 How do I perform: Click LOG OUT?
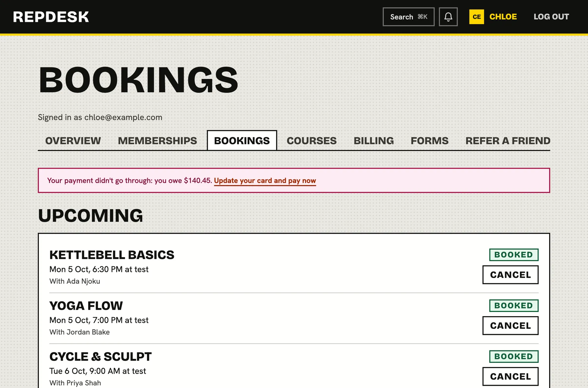pos(551,17)
